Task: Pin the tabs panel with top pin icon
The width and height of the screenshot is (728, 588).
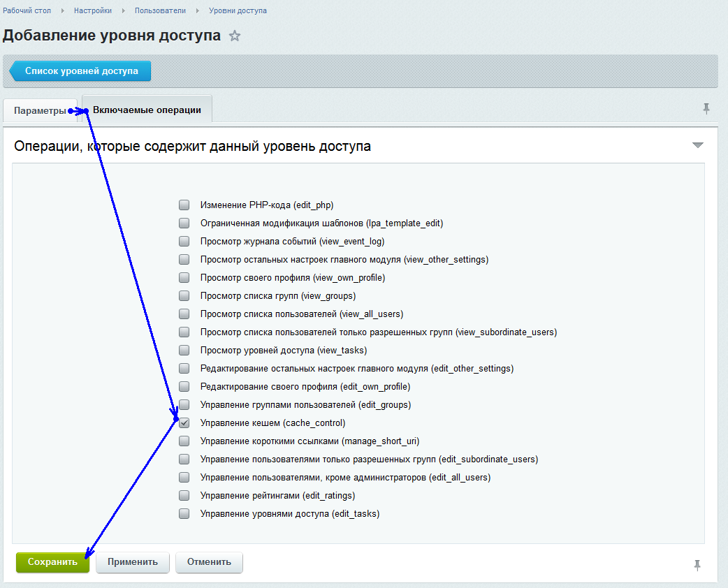Action: (x=706, y=109)
